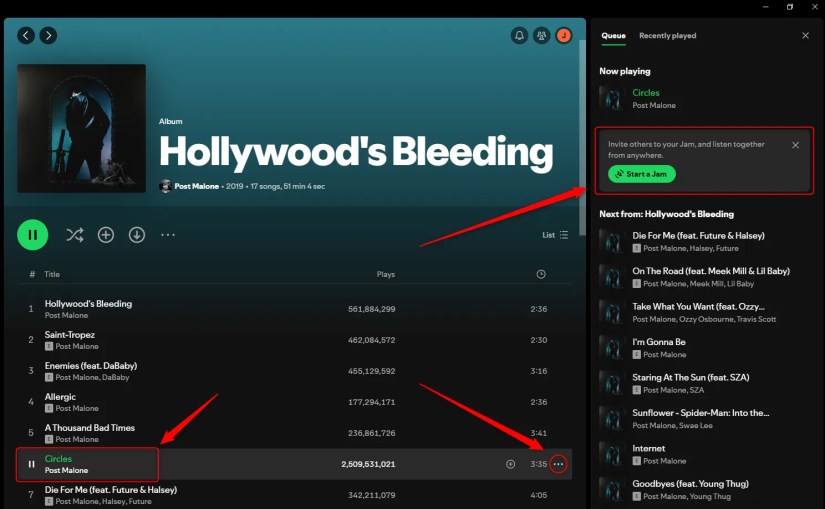825x509 pixels.
Task: Open more options for the album
Action: [x=168, y=235]
